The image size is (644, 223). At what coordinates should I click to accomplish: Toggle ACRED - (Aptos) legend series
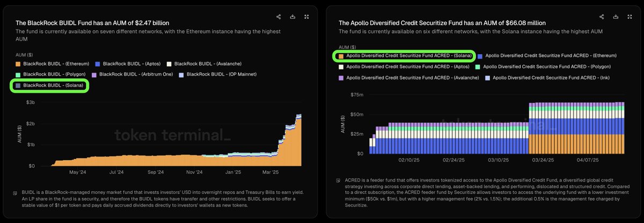[405, 67]
